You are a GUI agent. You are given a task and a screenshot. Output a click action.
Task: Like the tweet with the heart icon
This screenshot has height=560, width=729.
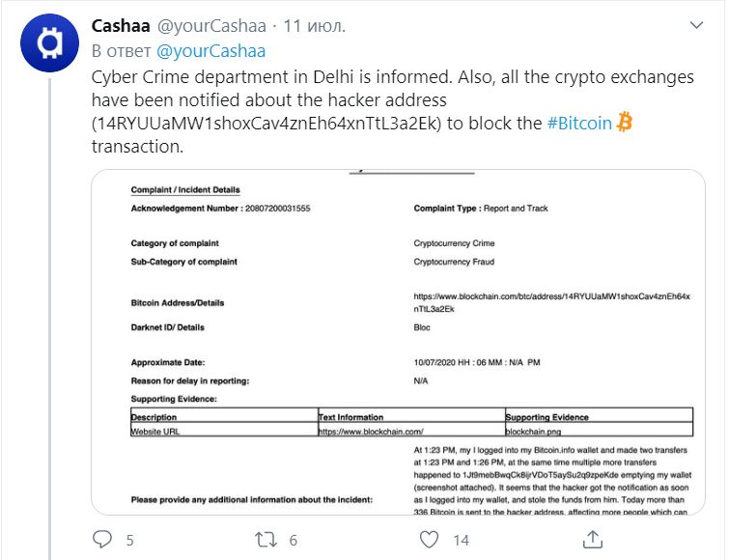(429, 540)
